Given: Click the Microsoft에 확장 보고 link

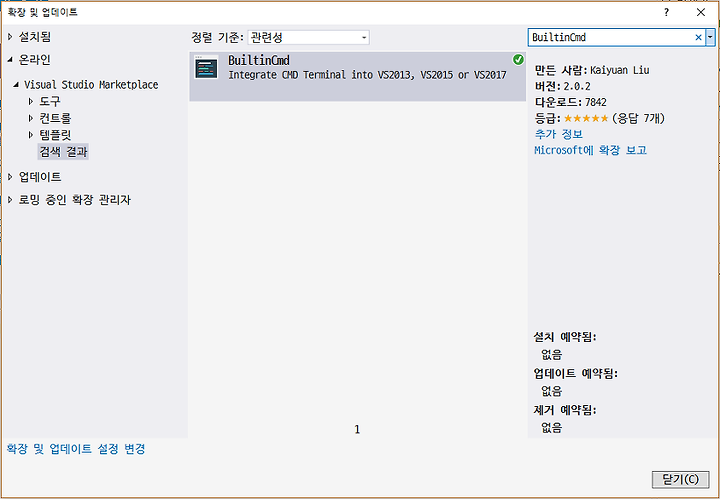Looking at the screenshot, I should 591,150.
